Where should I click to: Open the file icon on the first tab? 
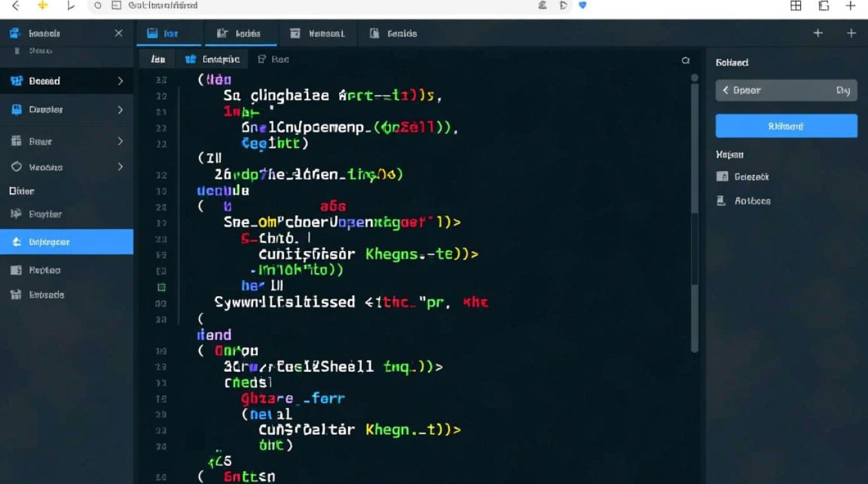point(151,32)
